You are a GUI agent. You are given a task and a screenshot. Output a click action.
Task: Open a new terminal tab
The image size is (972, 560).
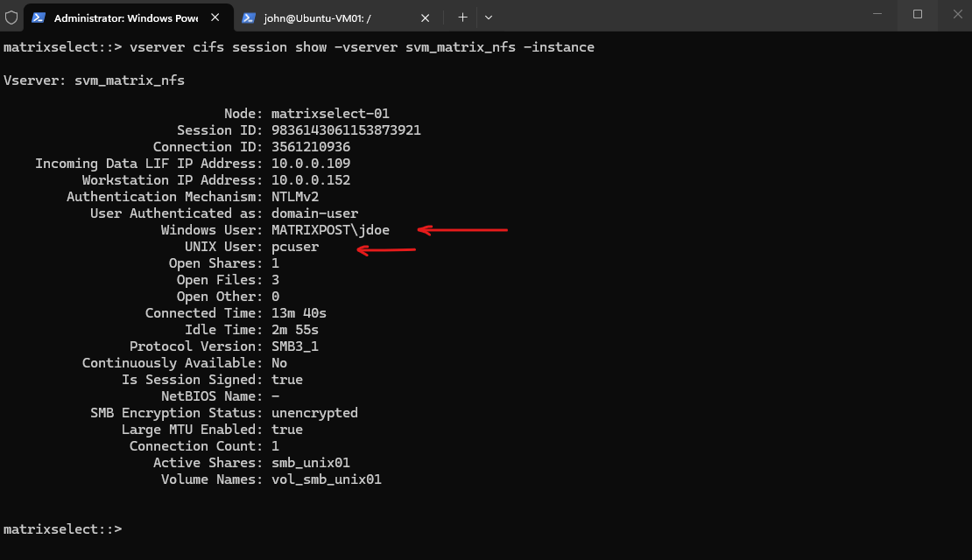pos(462,17)
